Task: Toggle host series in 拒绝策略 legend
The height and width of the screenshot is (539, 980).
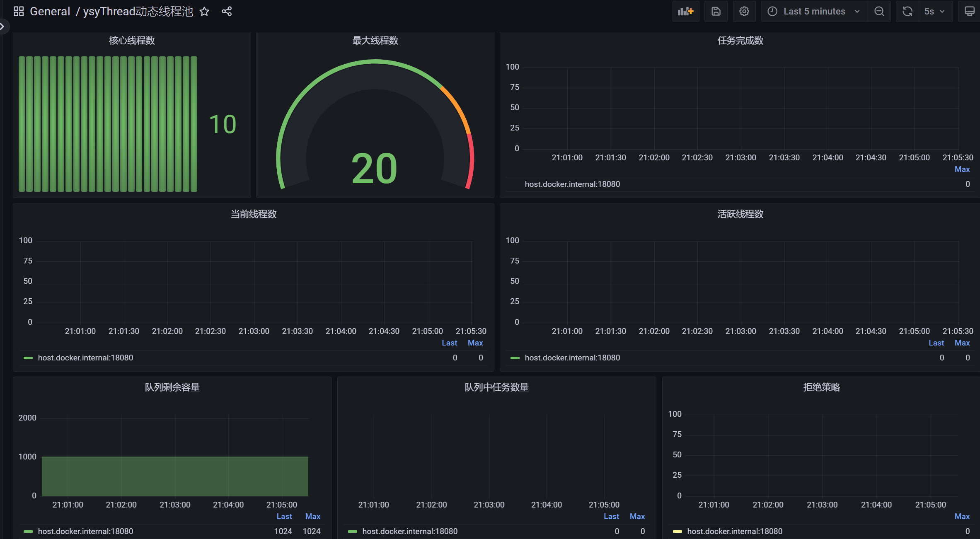Action: click(x=734, y=531)
